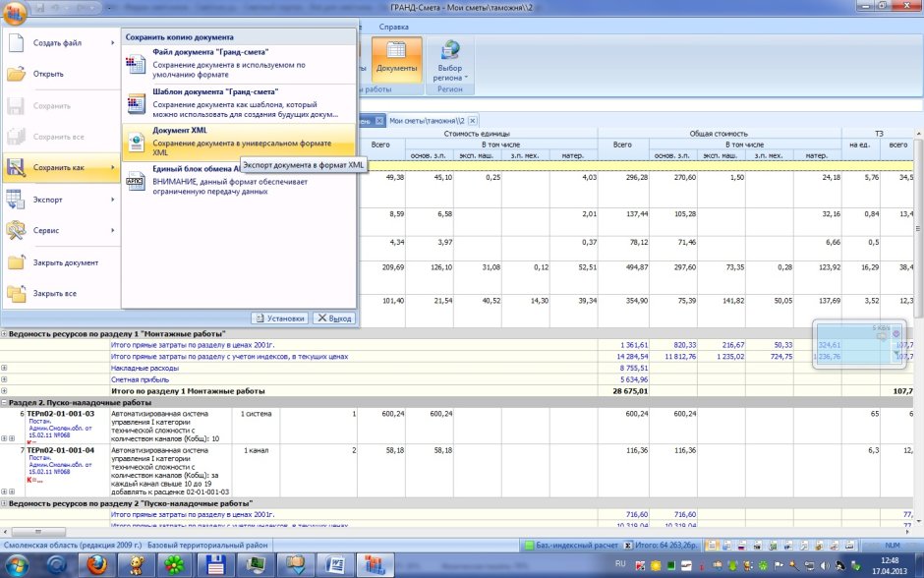Select Документ XML save option

click(239, 142)
